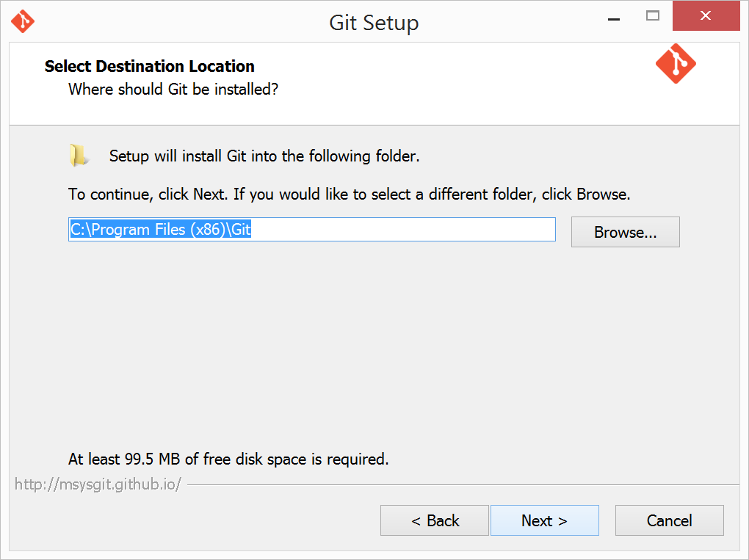Click the Select Destination Location heading
This screenshot has height=560, width=749.
[x=150, y=66]
